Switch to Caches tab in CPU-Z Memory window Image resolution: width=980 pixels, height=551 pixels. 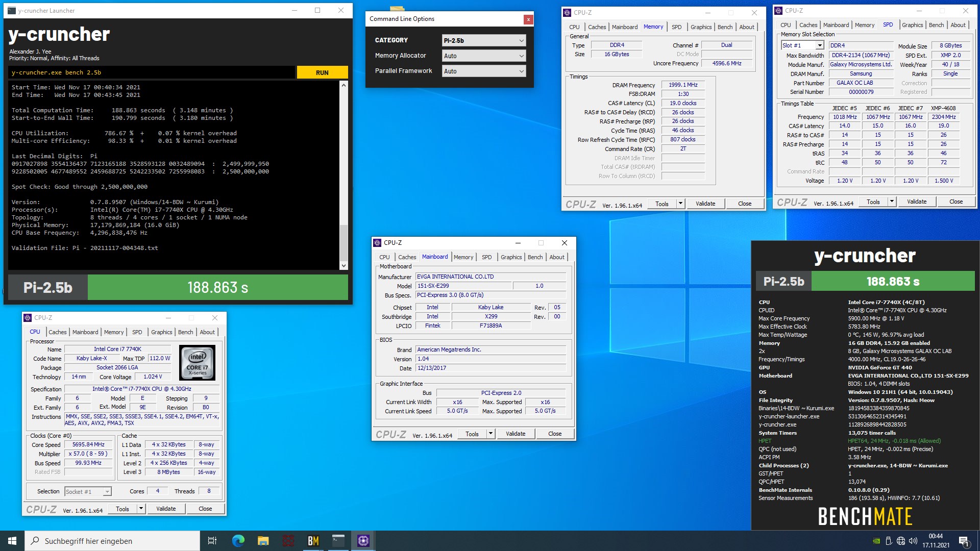pos(597,27)
